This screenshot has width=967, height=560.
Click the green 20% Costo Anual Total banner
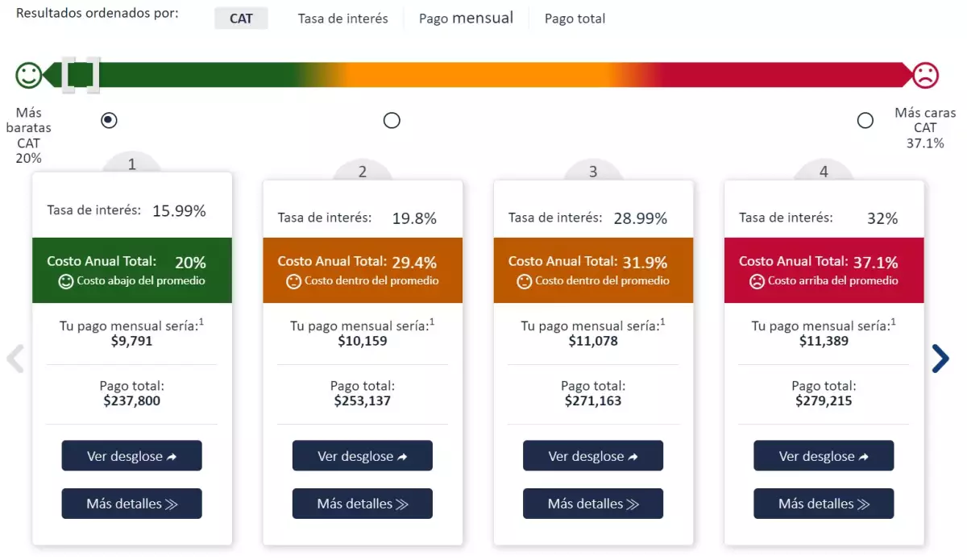132,270
